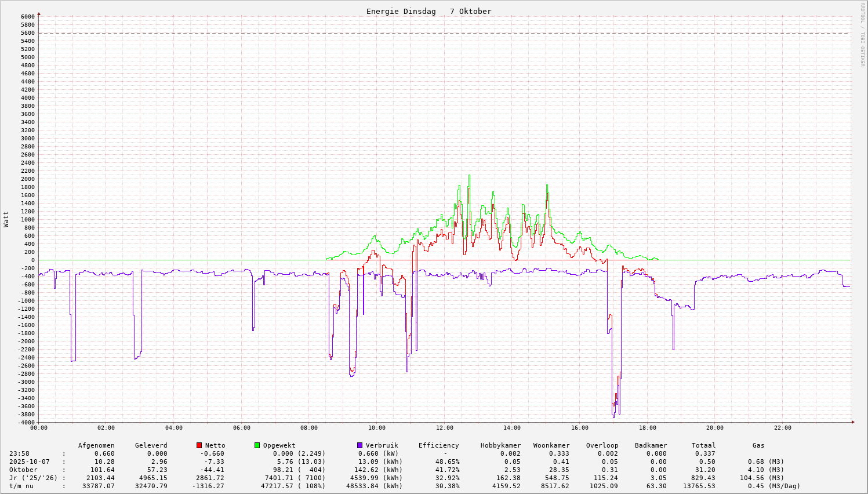The height and width of the screenshot is (494, 868).
Task: Click the green Opgewekt legend swatch
Action: tap(257, 445)
